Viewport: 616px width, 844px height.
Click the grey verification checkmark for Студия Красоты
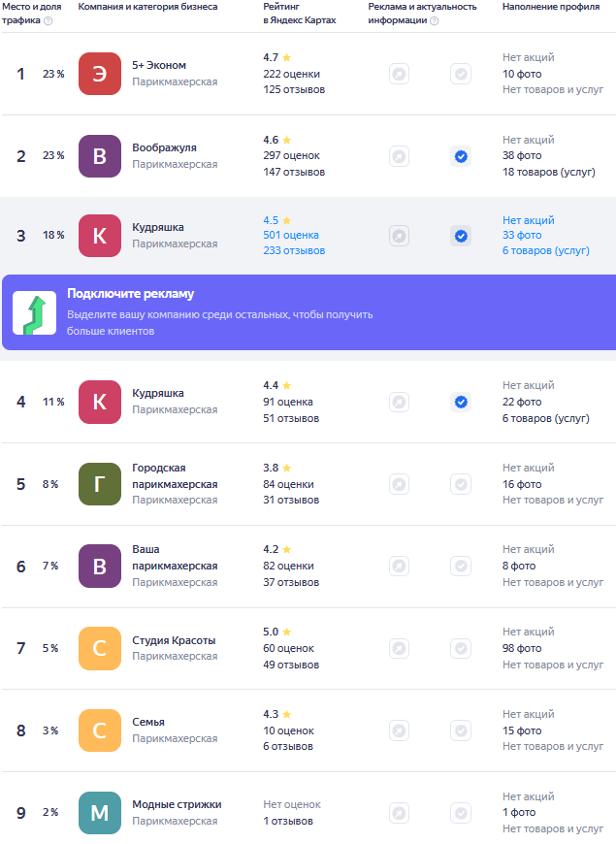tap(461, 648)
